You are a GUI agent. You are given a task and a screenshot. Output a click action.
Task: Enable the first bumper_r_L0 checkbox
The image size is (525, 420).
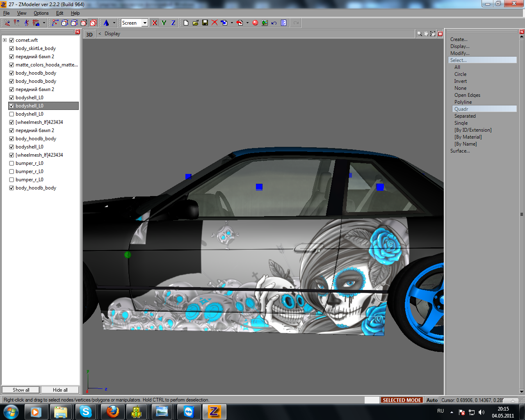click(11, 163)
